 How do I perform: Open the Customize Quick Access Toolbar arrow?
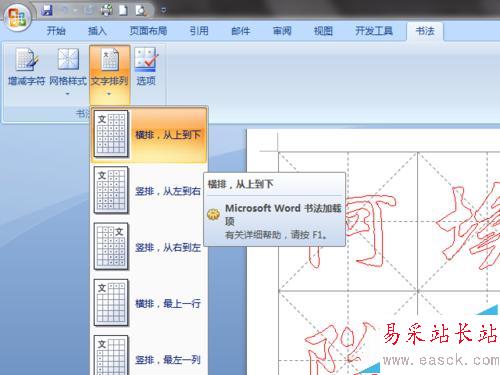click(163, 10)
